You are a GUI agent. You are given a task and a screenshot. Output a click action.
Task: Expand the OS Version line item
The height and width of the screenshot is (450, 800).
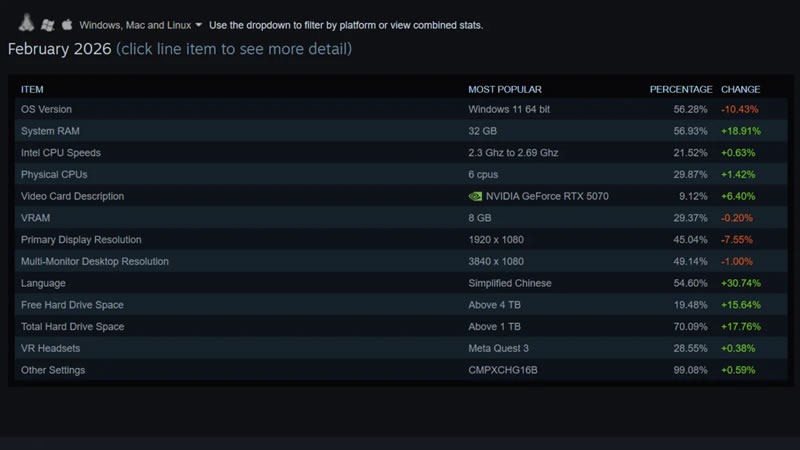pyautogui.click(x=46, y=109)
